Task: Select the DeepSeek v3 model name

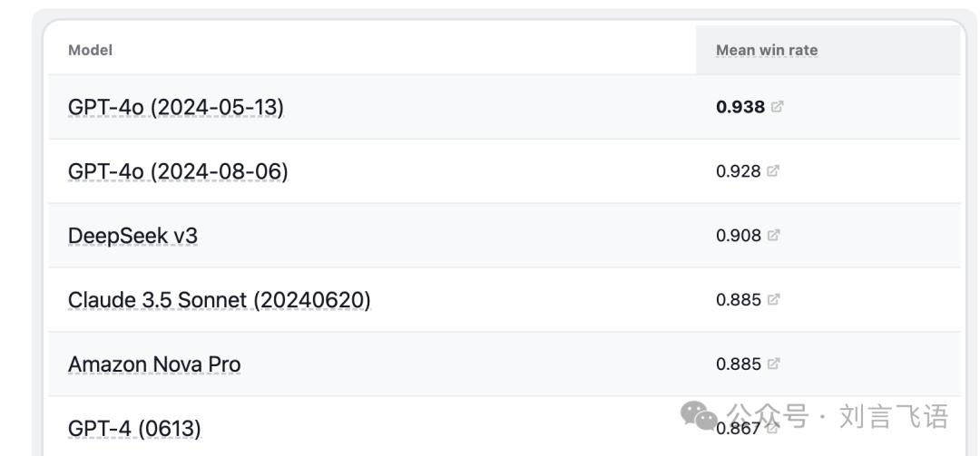Action: click(x=132, y=236)
